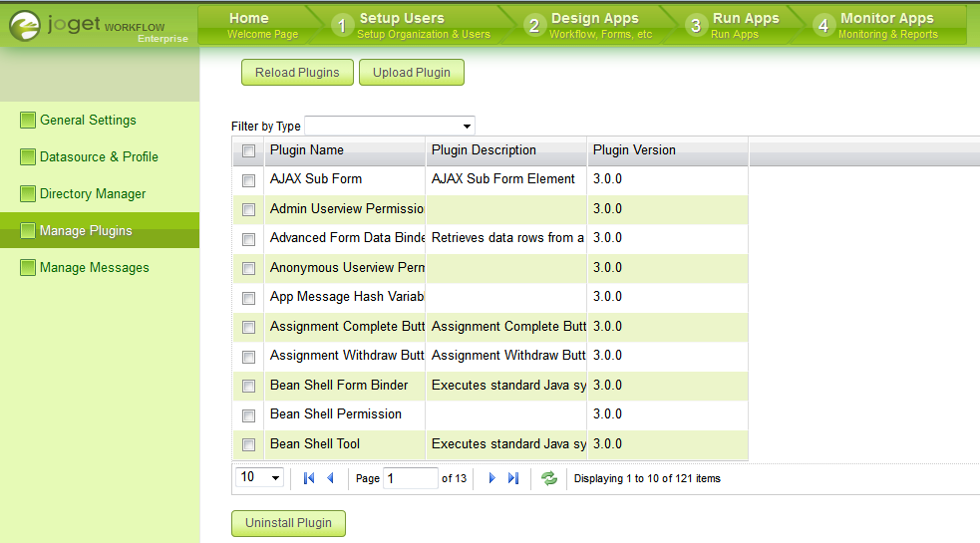The width and height of the screenshot is (980, 543).
Task: Toggle the select-all header checkbox
Action: (249, 151)
